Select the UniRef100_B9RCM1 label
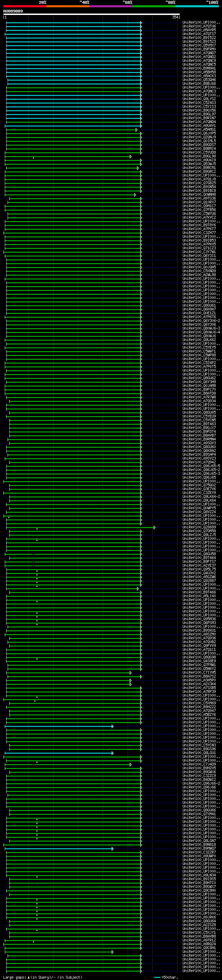The width and height of the screenshot is (222, 980). pos(199,168)
